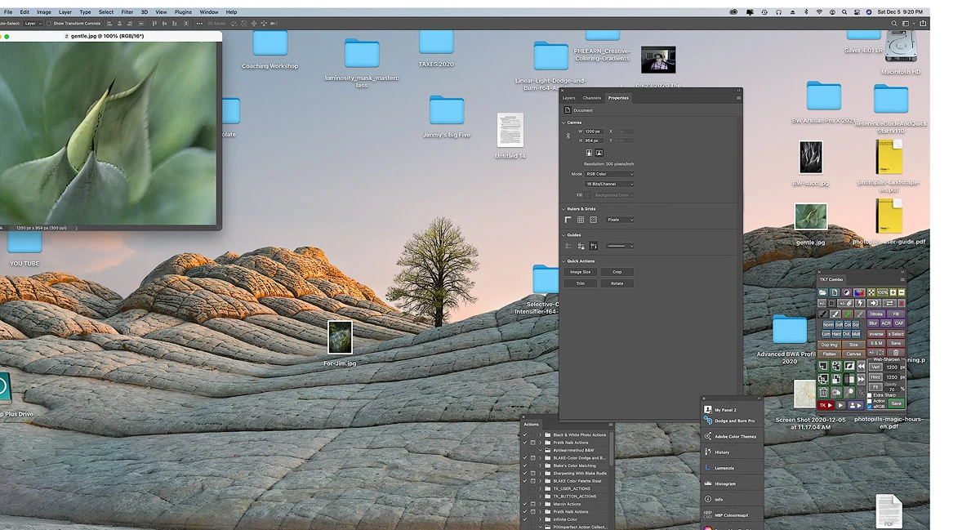This screenshot has height=530, width=980.
Task: Open the Mode RGB Color dropdown
Action: click(x=609, y=174)
